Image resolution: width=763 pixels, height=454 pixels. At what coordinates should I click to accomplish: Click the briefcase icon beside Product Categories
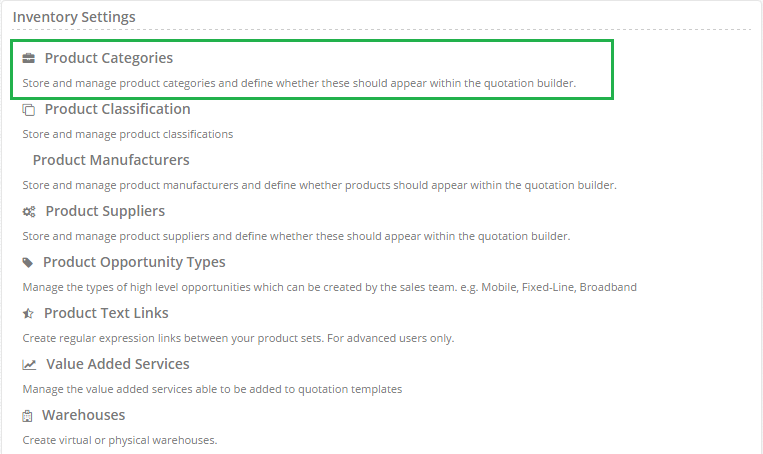[29, 58]
